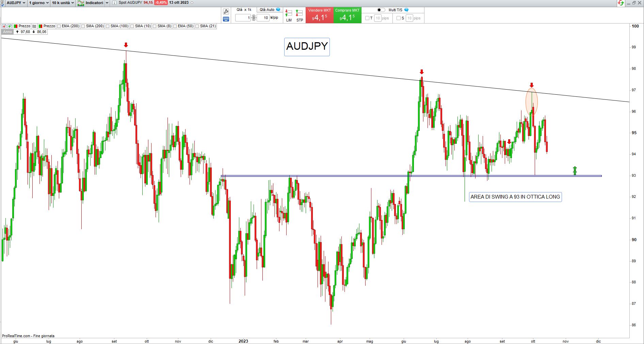The width and height of the screenshot is (644, 344).
Task: Expand the arrow next to Indicatori
Action: 107,3
